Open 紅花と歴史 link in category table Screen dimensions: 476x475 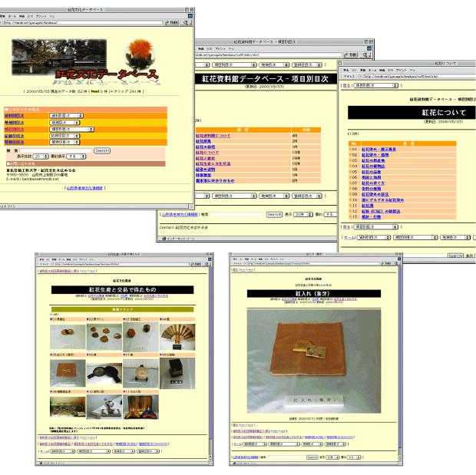[x=206, y=158]
